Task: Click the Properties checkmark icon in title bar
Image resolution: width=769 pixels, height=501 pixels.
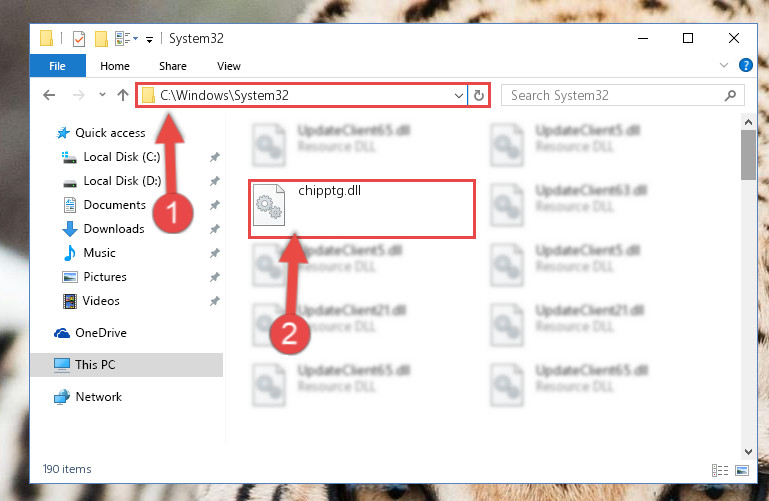Action: click(78, 38)
